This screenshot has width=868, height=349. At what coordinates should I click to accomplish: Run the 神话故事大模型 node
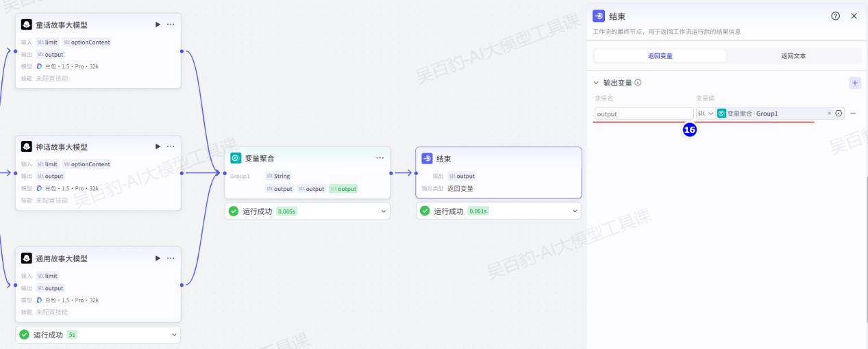pos(158,146)
